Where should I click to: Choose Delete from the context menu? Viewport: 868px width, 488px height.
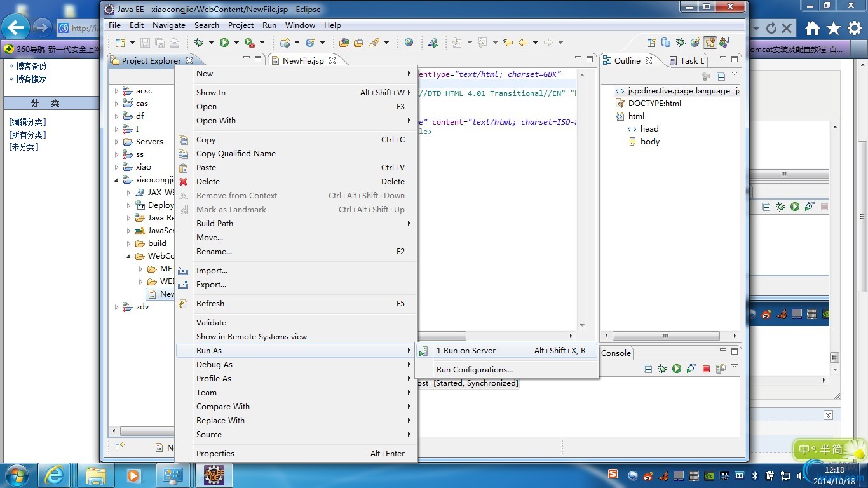coord(296,182)
